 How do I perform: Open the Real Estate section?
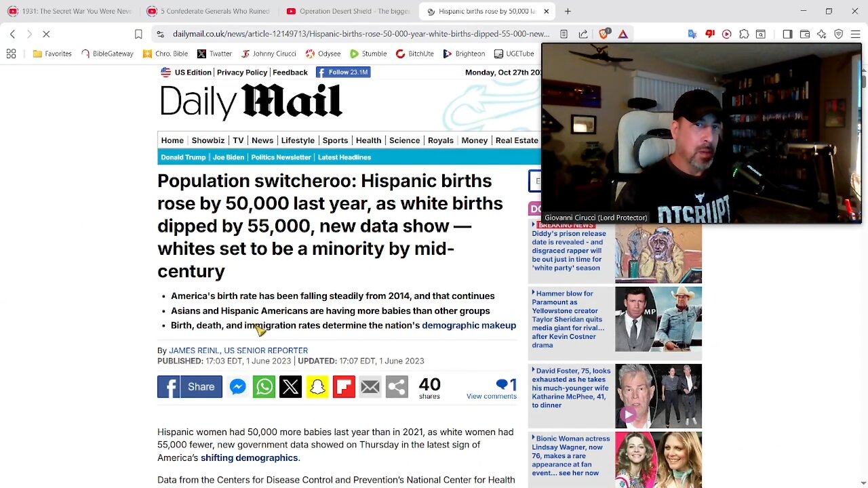tap(517, 140)
